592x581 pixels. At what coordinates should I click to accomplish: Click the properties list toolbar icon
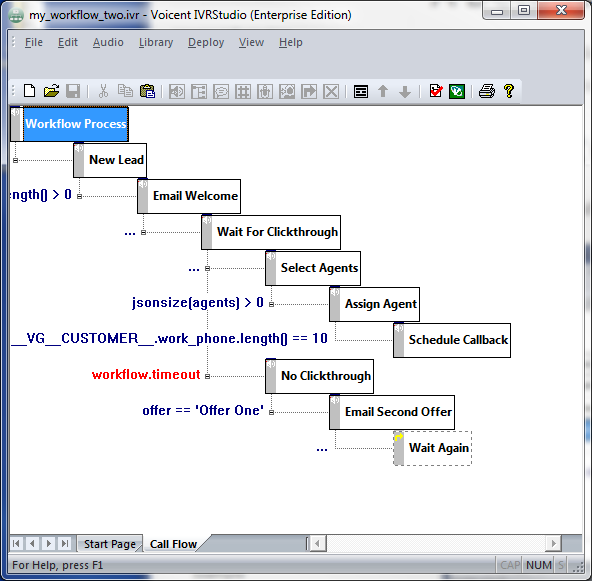361,92
